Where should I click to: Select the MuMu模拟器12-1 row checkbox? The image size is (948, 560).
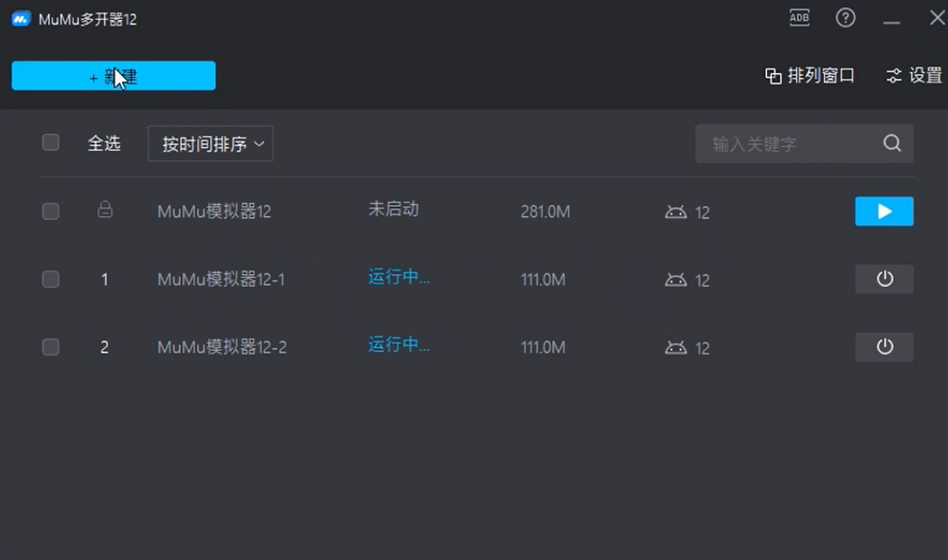[51, 280]
